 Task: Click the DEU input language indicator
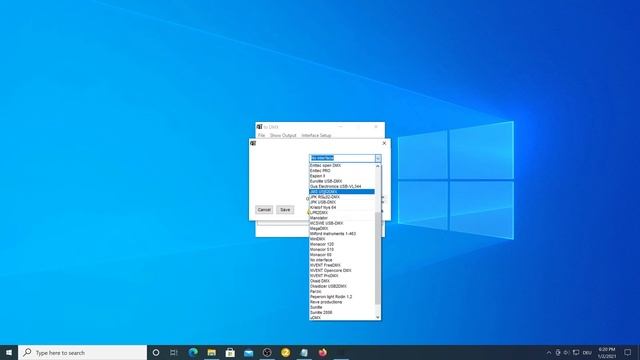[x=587, y=353]
